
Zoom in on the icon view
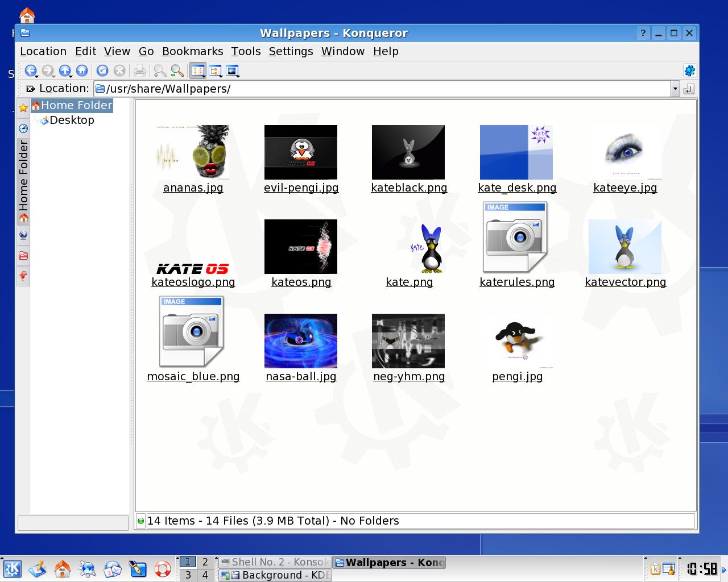click(160, 70)
